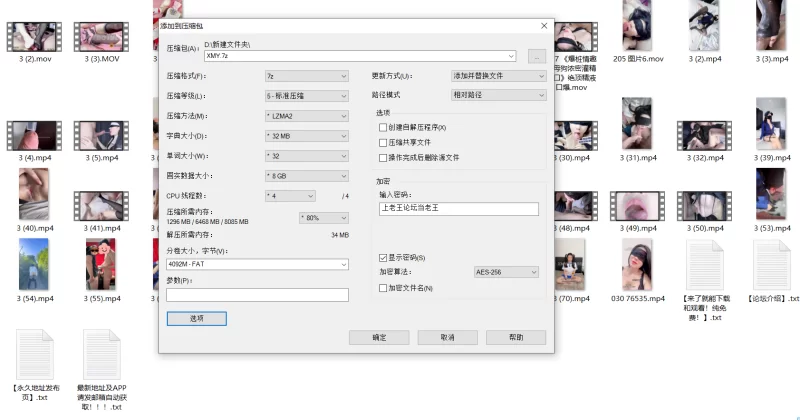Image resolution: width=800 pixels, height=420 pixels.
Task: Select the 3 (3).MOV file in Explorer
Action: [102, 37]
